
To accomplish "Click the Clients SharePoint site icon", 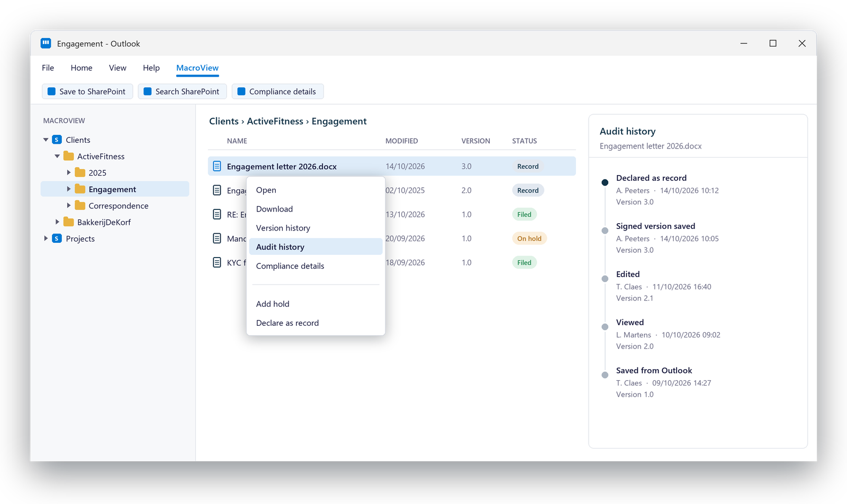I will click(57, 140).
